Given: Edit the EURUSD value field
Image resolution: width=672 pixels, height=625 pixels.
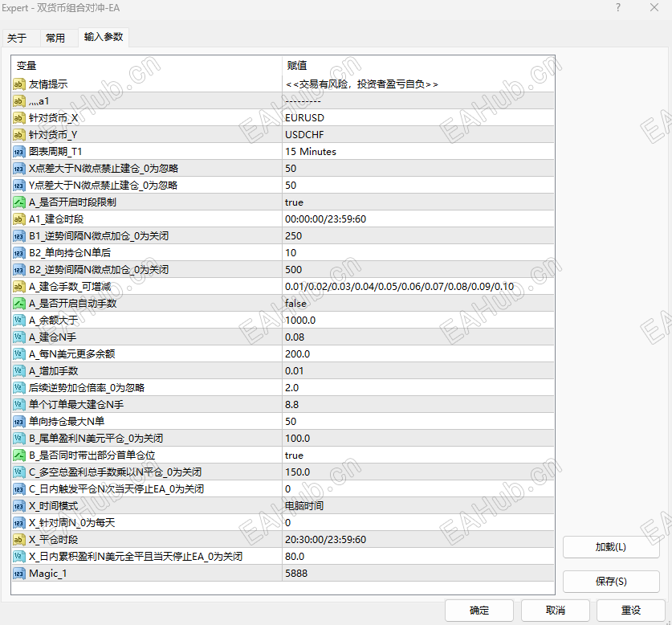Looking at the screenshot, I should 418,118.
